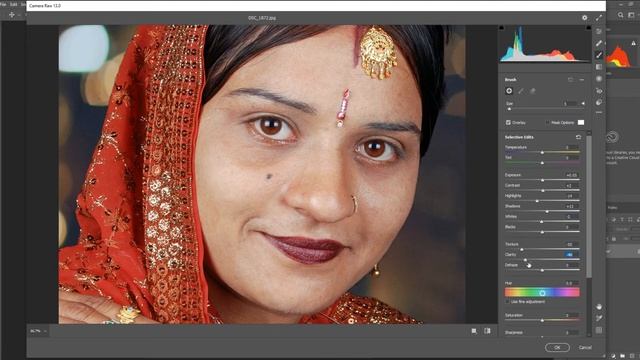Click the Temperature slider handle
The width and height of the screenshot is (640, 360).
pyautogui.click(x=542, y=152)
